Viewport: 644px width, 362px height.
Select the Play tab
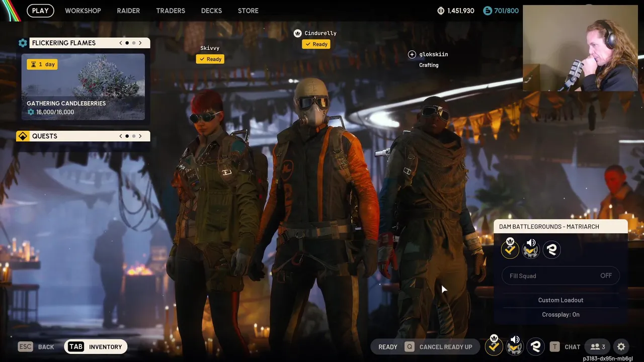tap(40, 11)
